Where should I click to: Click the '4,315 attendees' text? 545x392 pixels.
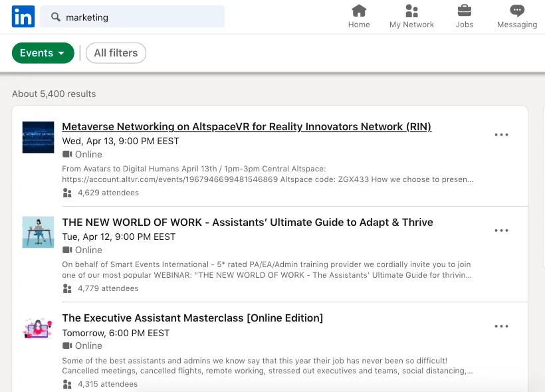(108, 384)
